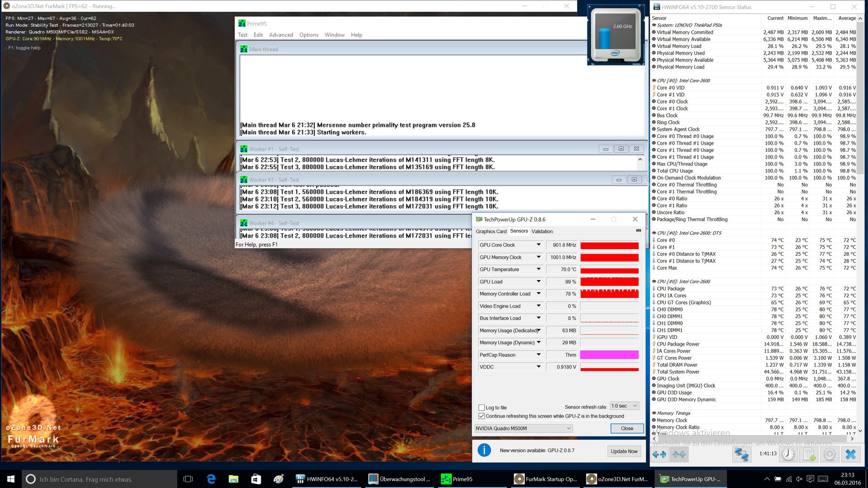Image resolution: width=868 pixels, height=488 pixels.
Task: Open GPU Memory Clock sensor dropdown
Action: 538,257
